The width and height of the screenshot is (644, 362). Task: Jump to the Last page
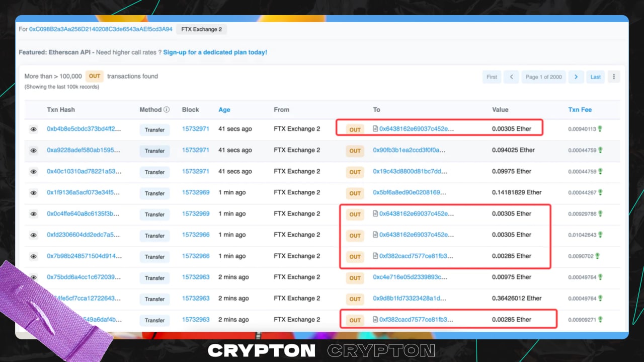coord(595,77)
